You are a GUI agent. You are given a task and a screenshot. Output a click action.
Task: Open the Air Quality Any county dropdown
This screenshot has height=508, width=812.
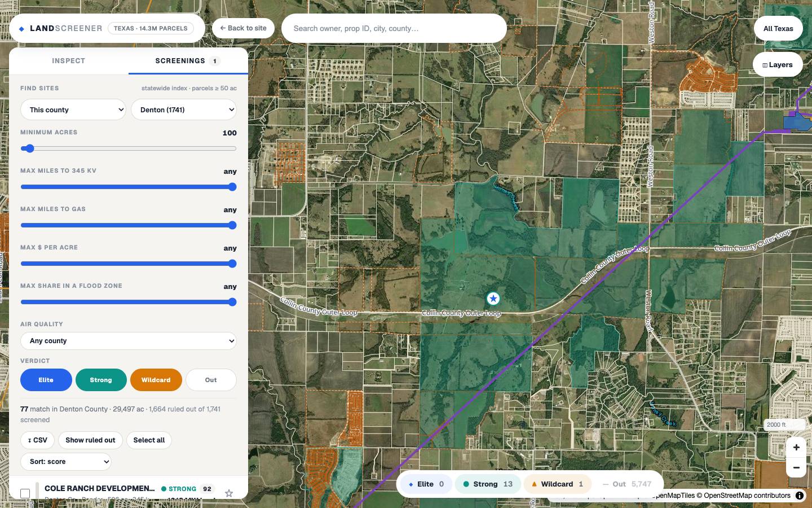tap(129, 341)
